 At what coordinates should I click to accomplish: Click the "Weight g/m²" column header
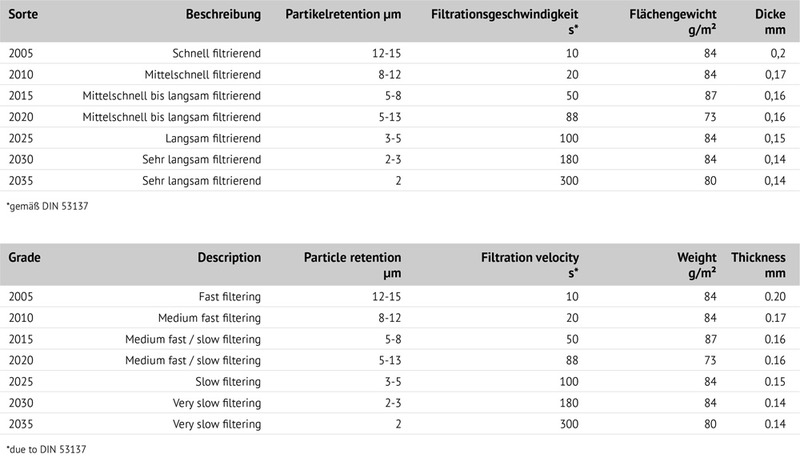tap(689, 265)
